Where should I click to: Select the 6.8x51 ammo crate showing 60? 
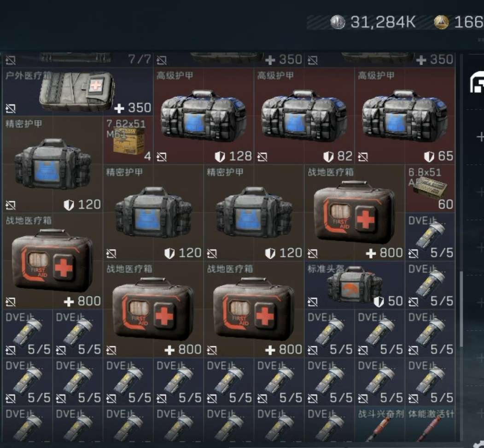click(430, 188)
